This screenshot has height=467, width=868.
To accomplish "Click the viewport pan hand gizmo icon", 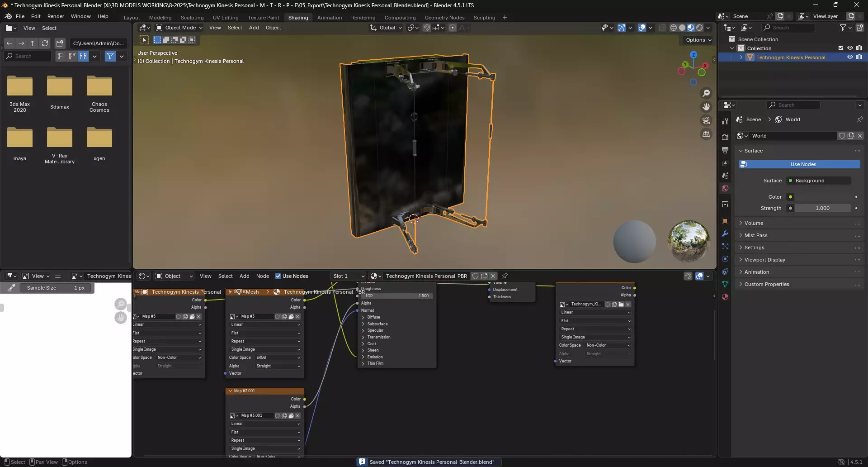I will [x=706, y=107].
